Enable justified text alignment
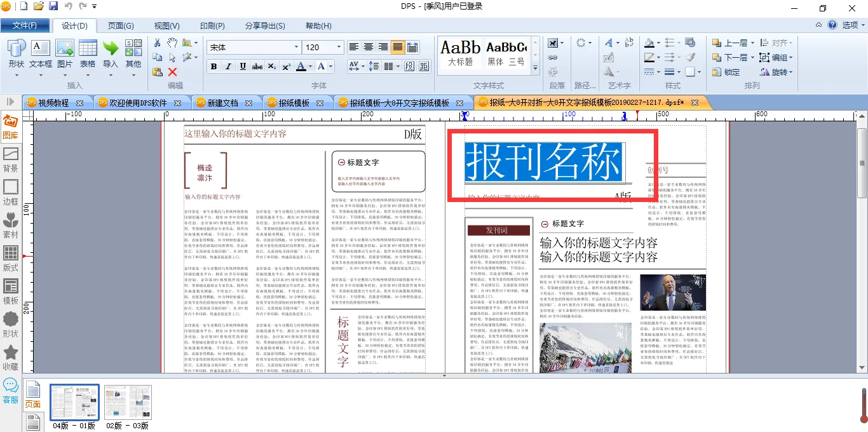The width and height of the screenshot is (868, 432). [398, 47]
